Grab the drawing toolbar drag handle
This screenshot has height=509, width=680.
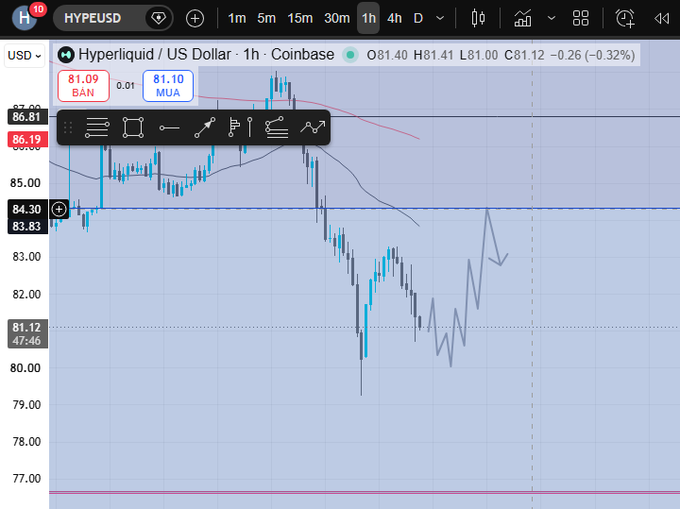(68, 127)
